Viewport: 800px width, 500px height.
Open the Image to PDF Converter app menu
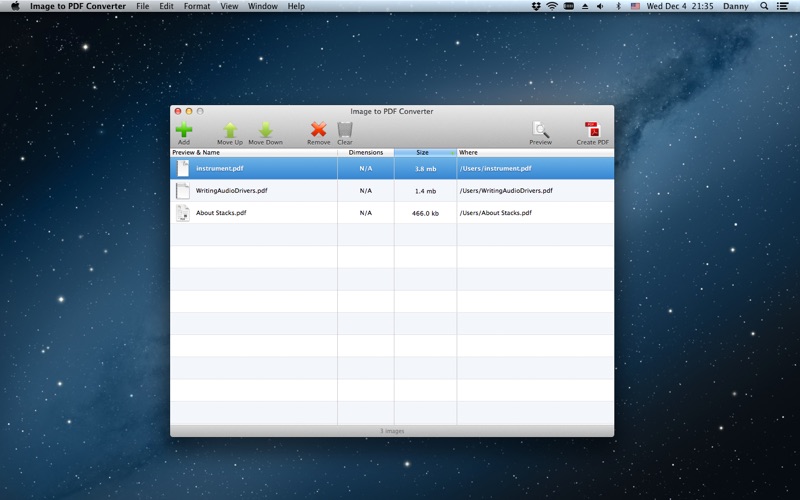(78, 6)
